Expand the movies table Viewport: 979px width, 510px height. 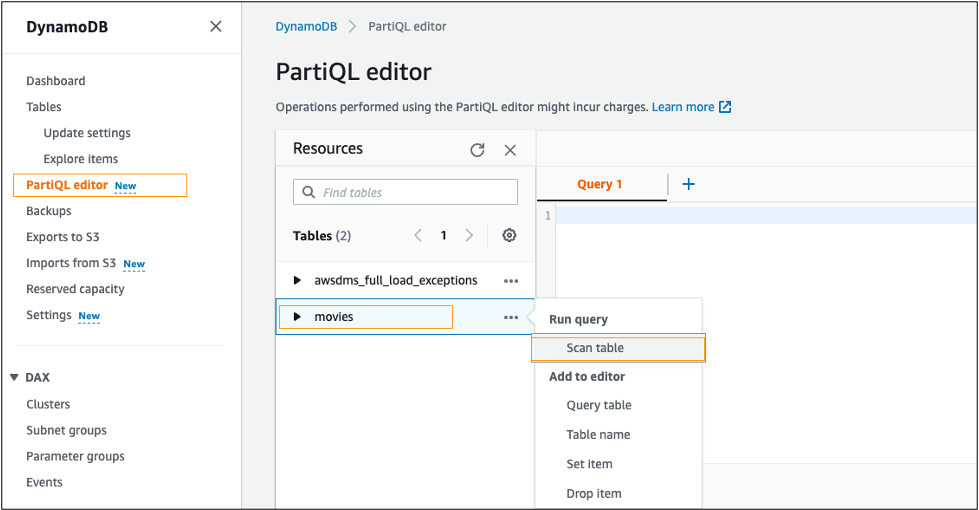coord(297,317)
